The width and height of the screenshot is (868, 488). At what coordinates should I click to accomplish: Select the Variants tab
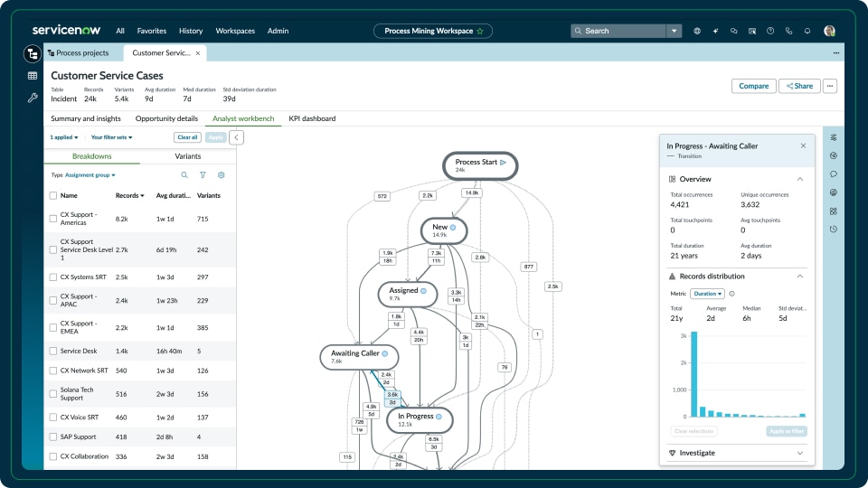tap(188, 156)
